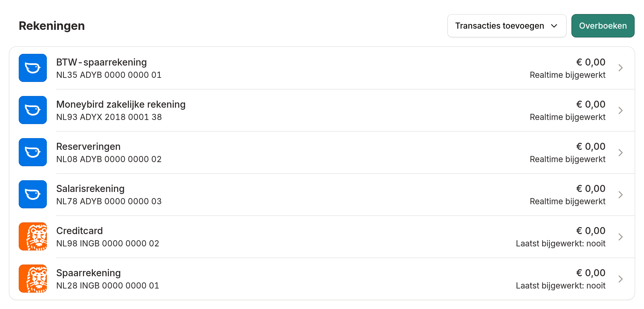Select the Moneybird zakelijke rekening title
The width and height of the screenshot is (644, 309).
click(x=121, y=104)
